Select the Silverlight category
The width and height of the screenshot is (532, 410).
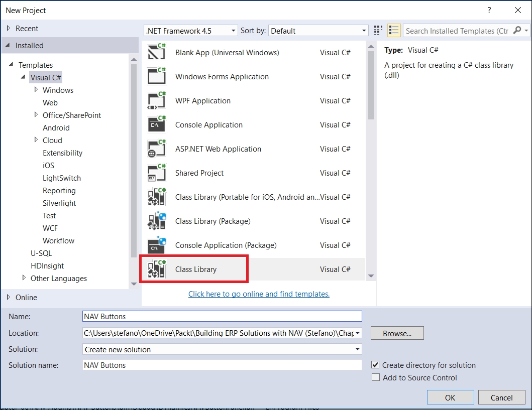(x=59, y=203)
